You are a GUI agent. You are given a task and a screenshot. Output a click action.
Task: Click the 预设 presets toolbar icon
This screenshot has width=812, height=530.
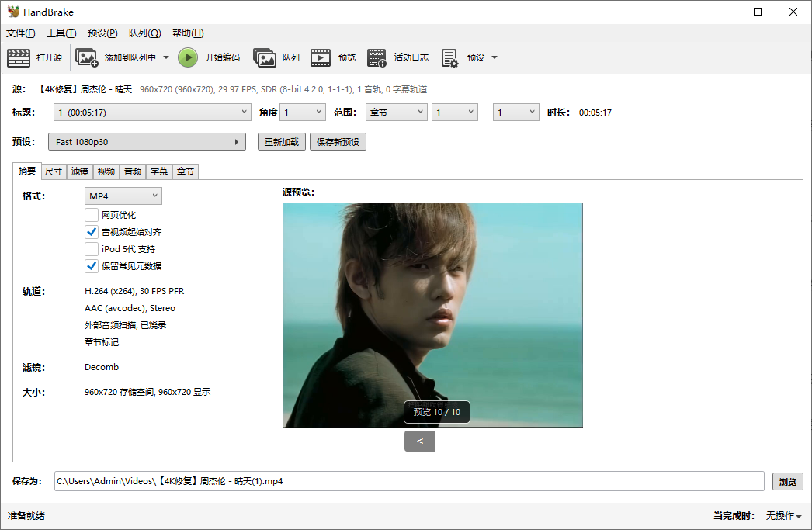click(449, 57)
